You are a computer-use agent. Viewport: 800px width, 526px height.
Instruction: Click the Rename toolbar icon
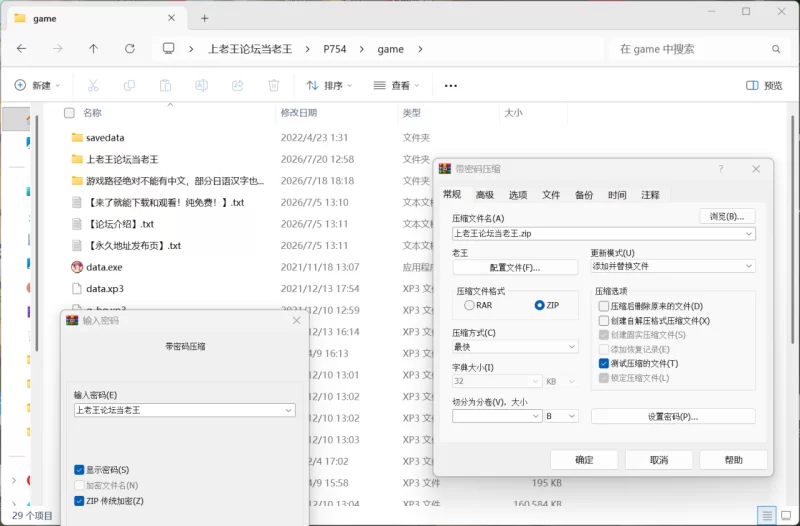(x=202, y=85)
